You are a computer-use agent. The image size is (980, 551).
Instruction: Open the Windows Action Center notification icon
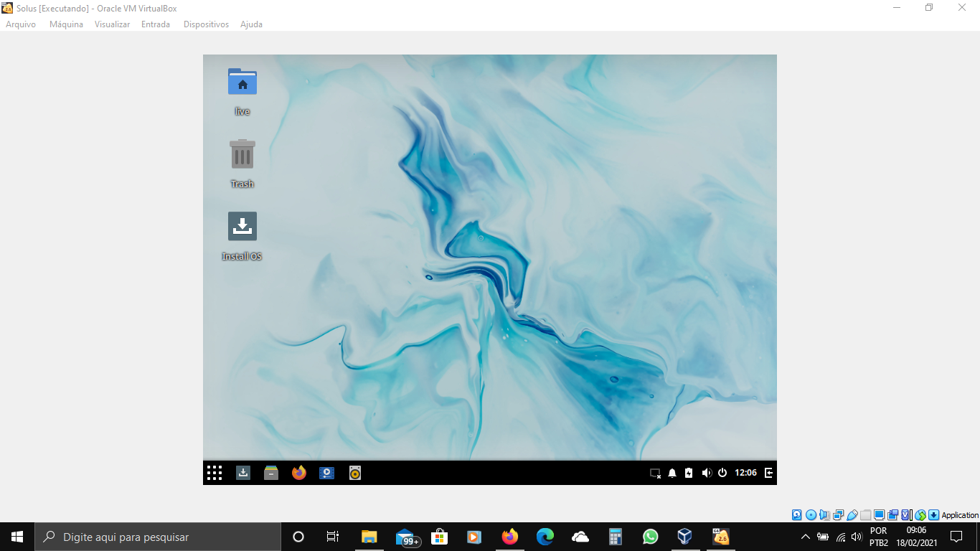956,537
